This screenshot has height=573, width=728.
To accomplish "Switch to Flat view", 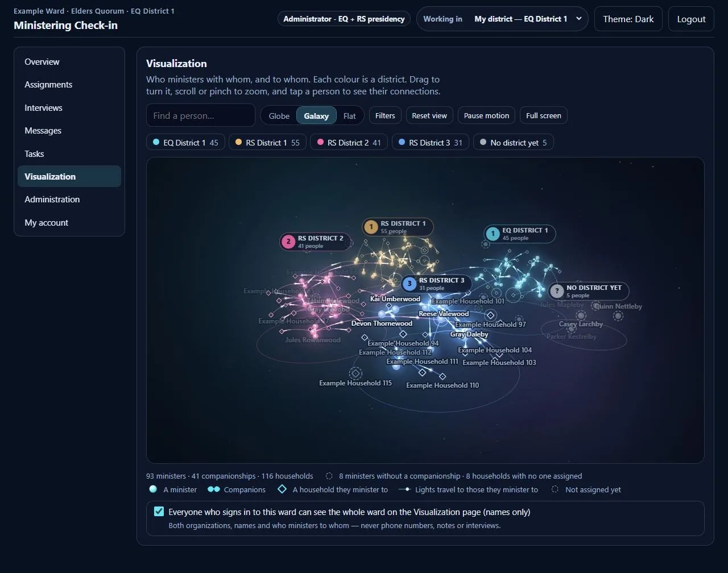I will (x=350, y=116).
